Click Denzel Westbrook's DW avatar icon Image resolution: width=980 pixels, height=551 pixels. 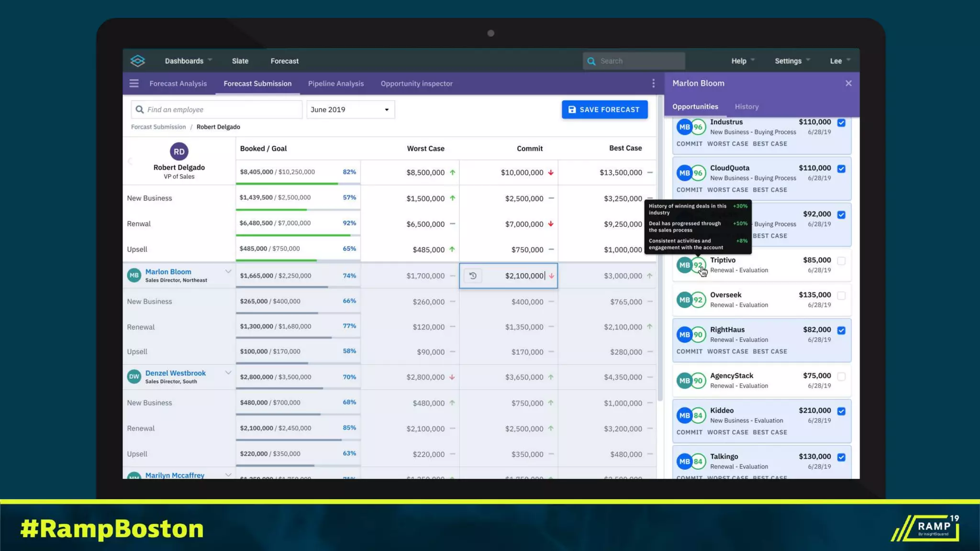pos(134,377)
